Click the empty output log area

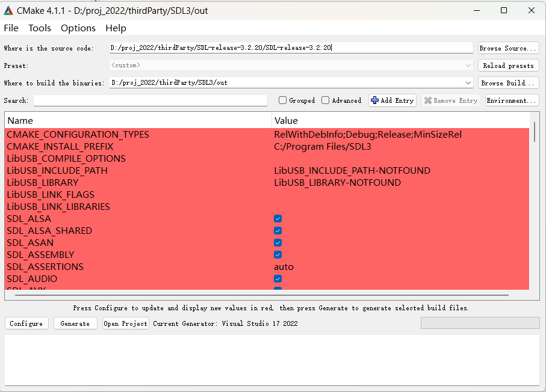[x=271, y=360]
